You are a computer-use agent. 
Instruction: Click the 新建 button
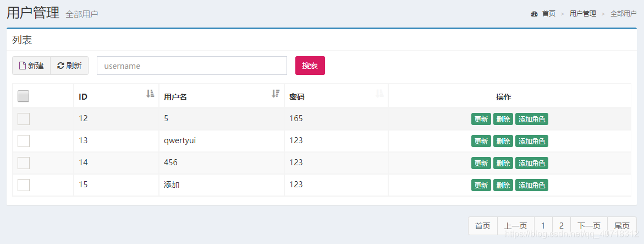(x=31, y=66)
